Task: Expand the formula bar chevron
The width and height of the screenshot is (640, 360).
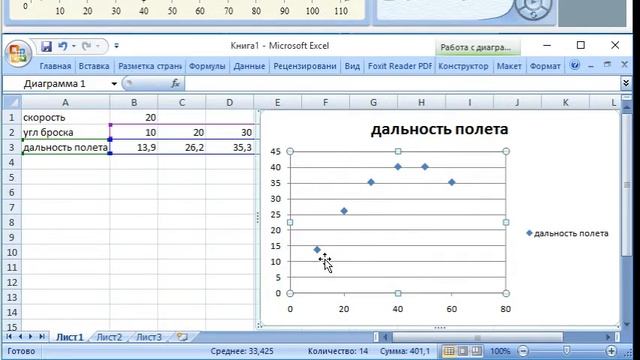Action: click(x=626, y=83)
